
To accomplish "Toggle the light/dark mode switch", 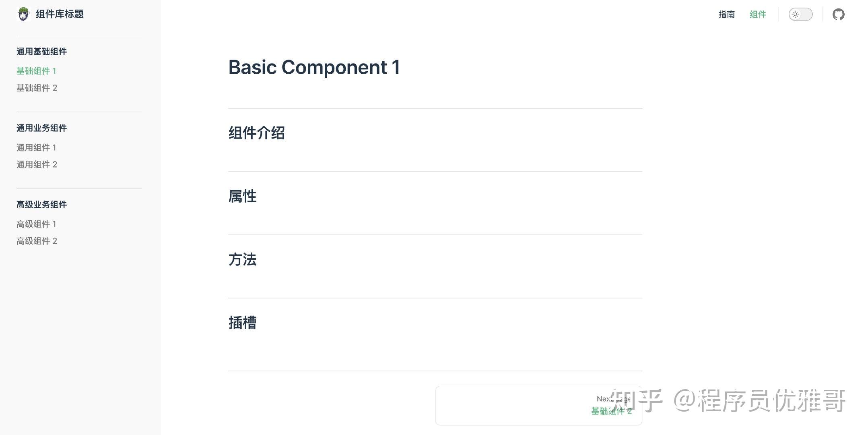I will (x=800, y=14).
